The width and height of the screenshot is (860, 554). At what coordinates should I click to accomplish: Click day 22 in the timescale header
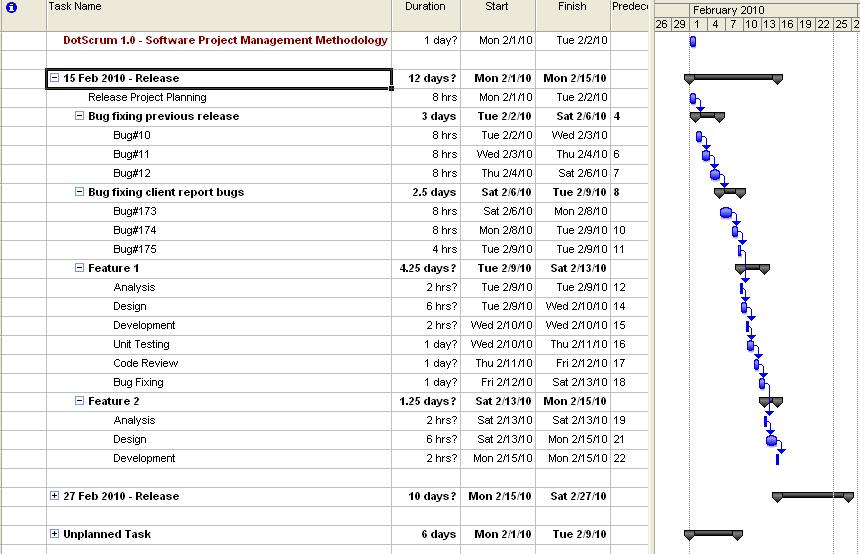[x=824, y=24]
